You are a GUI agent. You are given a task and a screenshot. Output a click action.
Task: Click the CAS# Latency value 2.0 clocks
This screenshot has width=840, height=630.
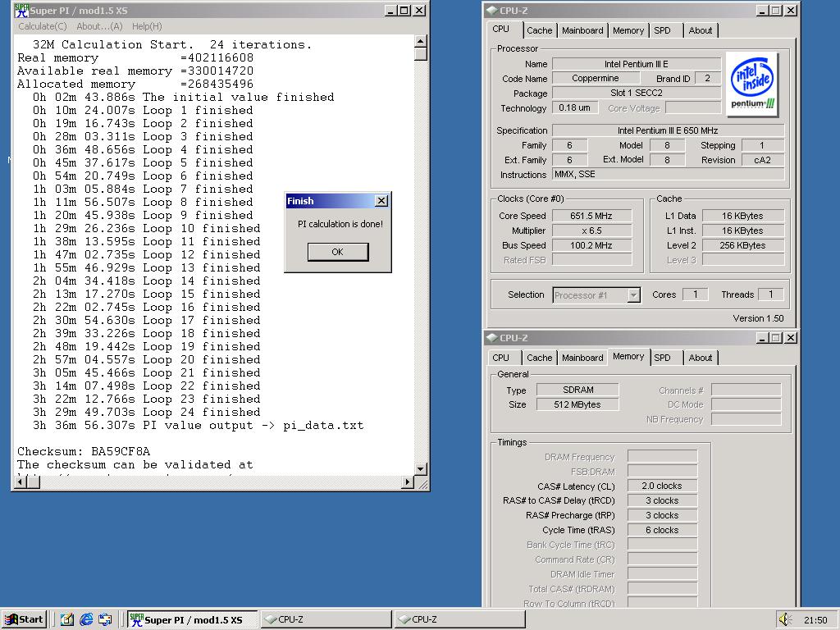click(662, 486)
